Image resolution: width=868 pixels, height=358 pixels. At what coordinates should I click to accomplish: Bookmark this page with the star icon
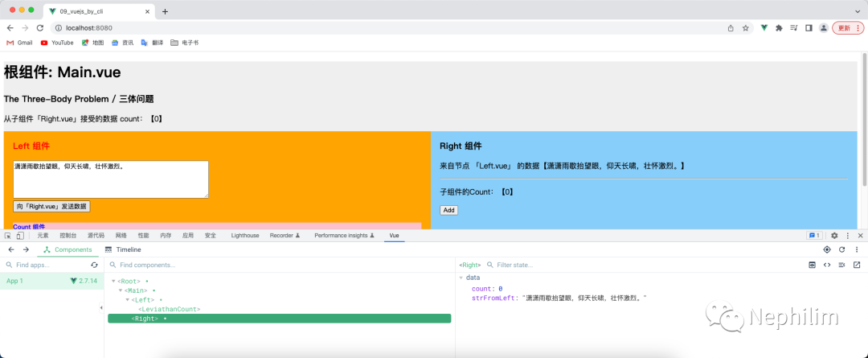coord(745,27)
